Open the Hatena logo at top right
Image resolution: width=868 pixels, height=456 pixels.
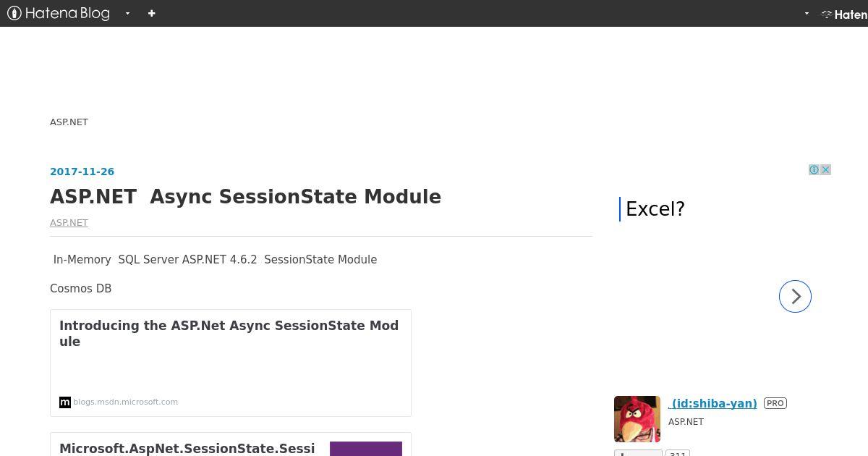[x=844, y=14]
